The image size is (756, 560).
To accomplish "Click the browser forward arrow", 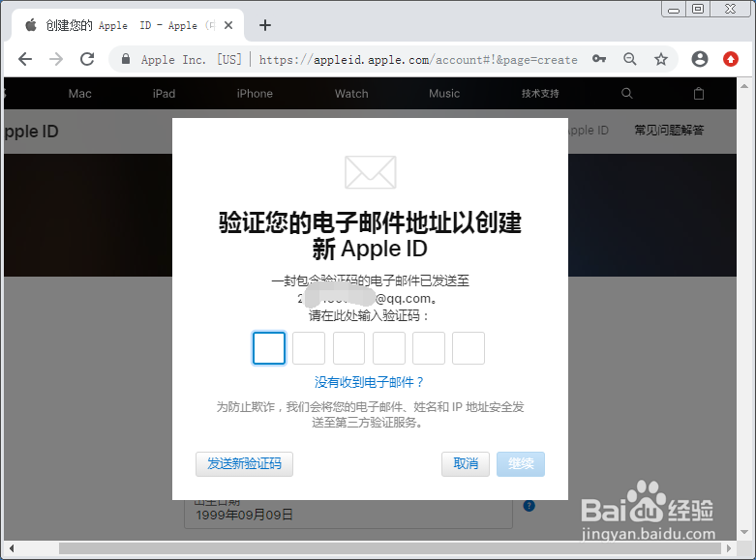I will 56,59.
